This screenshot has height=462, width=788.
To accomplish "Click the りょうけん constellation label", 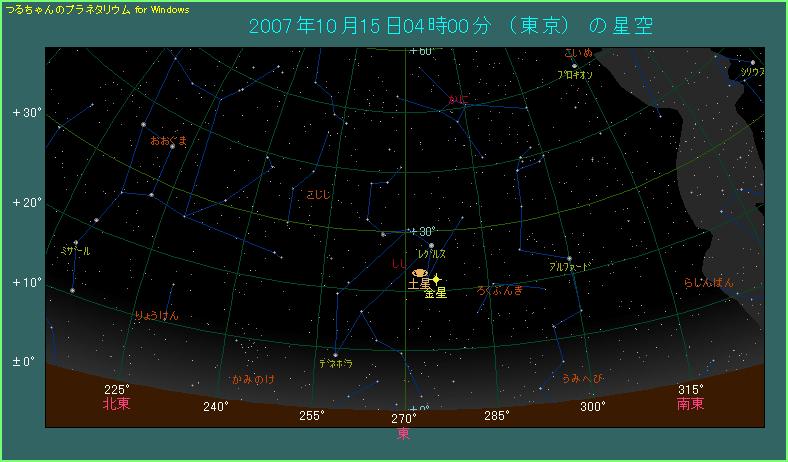I will [x=156, y=315].
